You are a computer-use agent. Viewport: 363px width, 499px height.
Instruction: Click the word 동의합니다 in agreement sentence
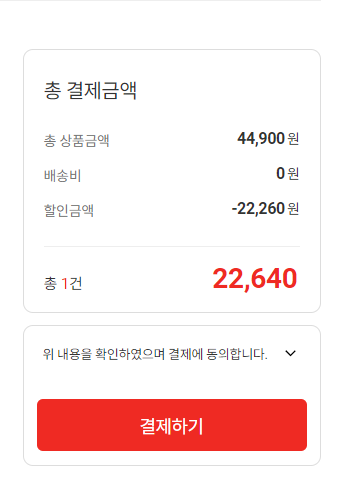pyautogui.click(x=237, y=354)
